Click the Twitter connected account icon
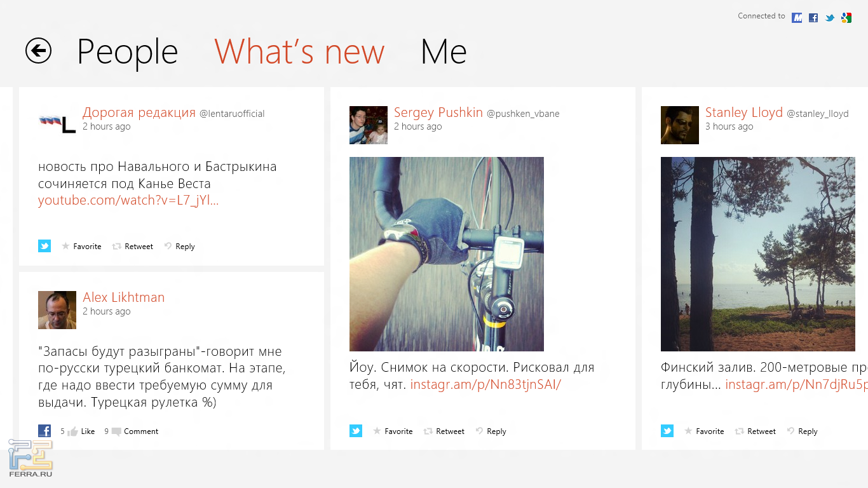The width and height of the screenshot is (868, 488). (x=830, y=18)
